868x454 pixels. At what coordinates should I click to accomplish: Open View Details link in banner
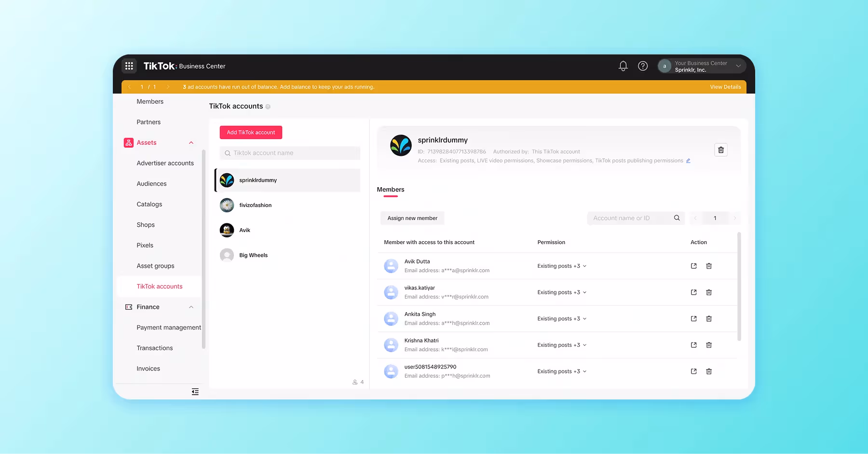coord(725,87)
